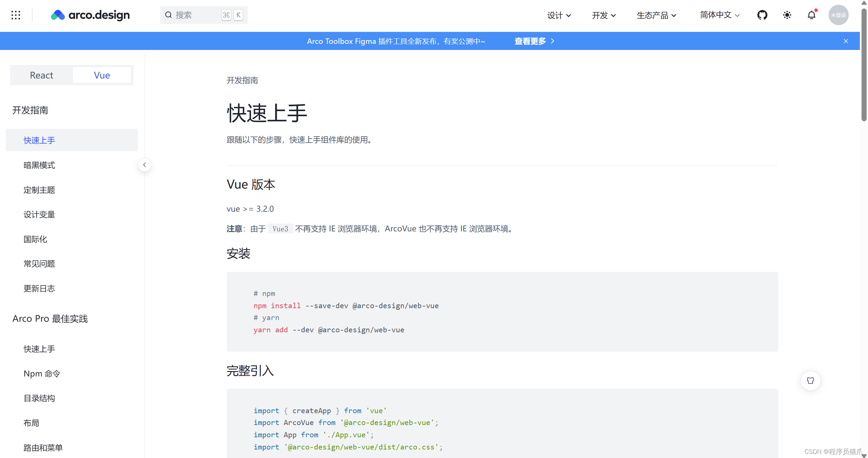Expand the 设计 dropdown menu

[x=558, y=15]
